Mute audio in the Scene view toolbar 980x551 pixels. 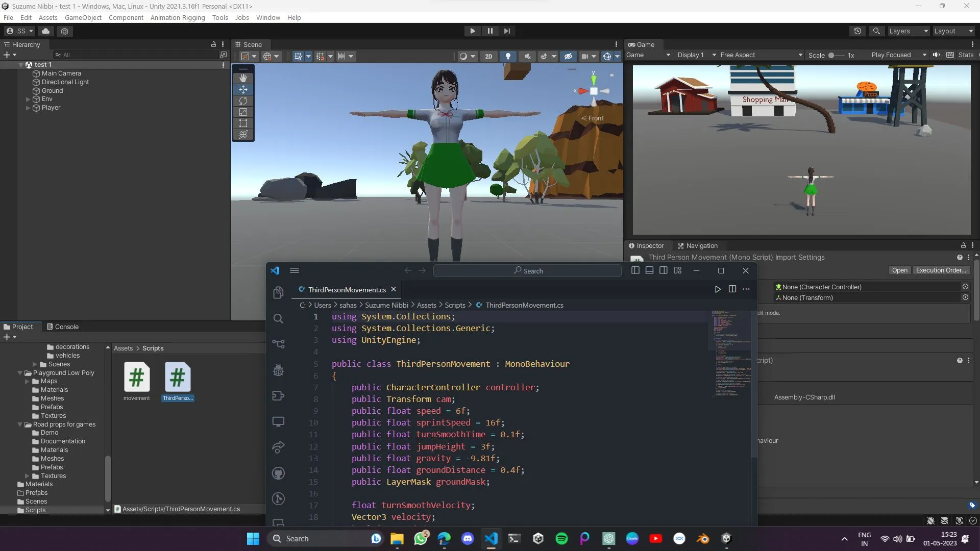coord(527,56)
